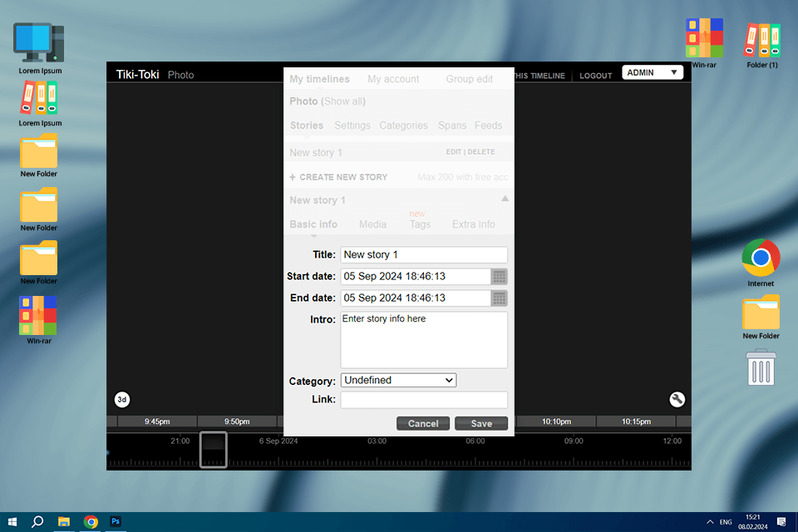Image resolution: width=798 pixels, height=532 pixels.
Task: Click Chrome icon in taskbar
Action: coord(91,522)
